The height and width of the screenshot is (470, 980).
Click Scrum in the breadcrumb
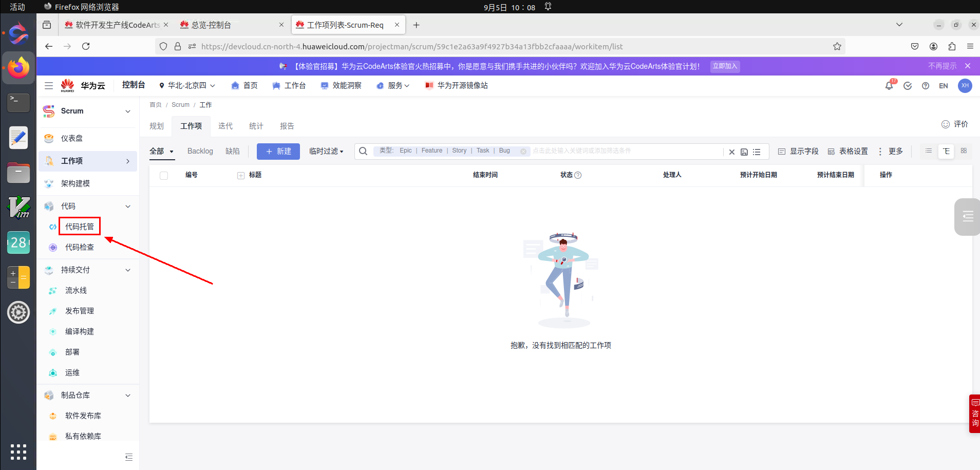tap(180, 105)
